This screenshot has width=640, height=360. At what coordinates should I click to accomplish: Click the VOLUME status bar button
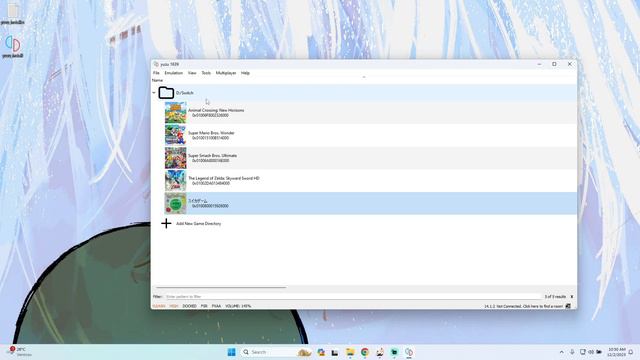click(x=238, y=306)
